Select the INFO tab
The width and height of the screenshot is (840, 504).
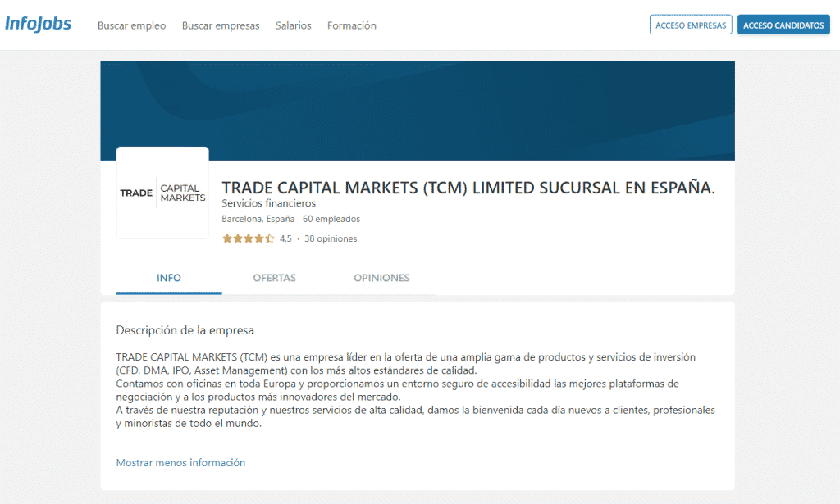point(169,278)
